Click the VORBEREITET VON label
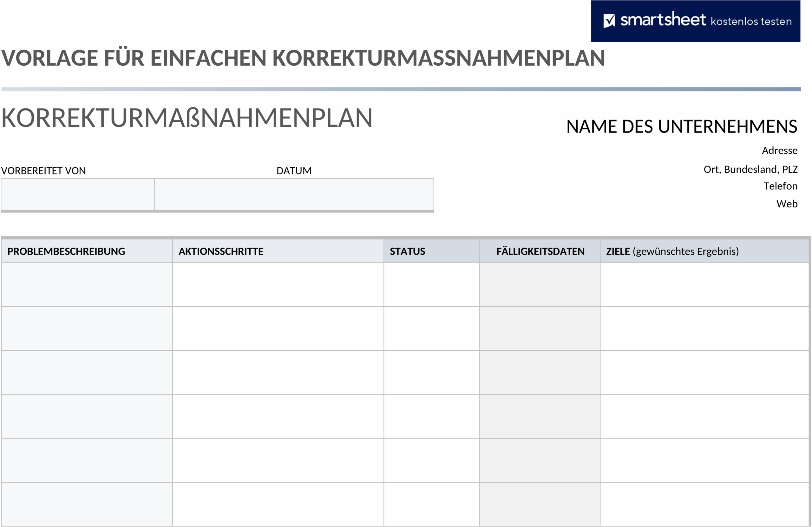The image size is (812, 527). click(x=43, y=171)
